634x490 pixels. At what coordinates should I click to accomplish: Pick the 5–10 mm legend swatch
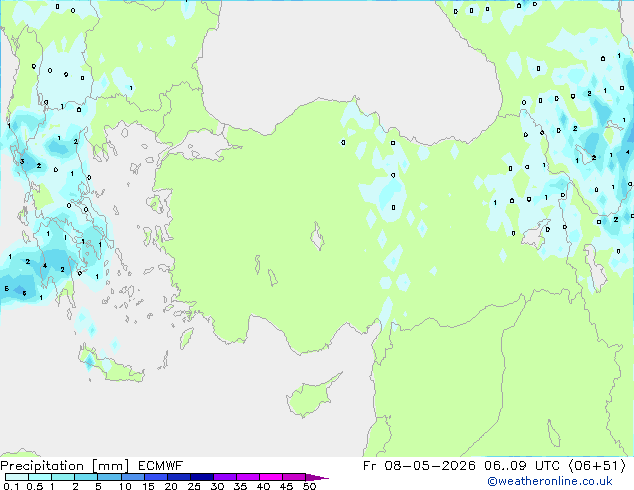(x=109, y=477)
